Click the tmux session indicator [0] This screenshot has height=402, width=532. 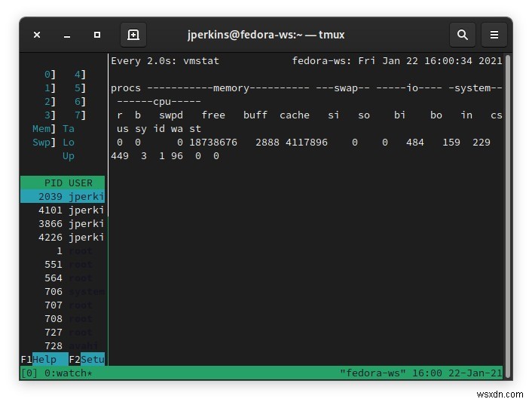click(29, 373)
